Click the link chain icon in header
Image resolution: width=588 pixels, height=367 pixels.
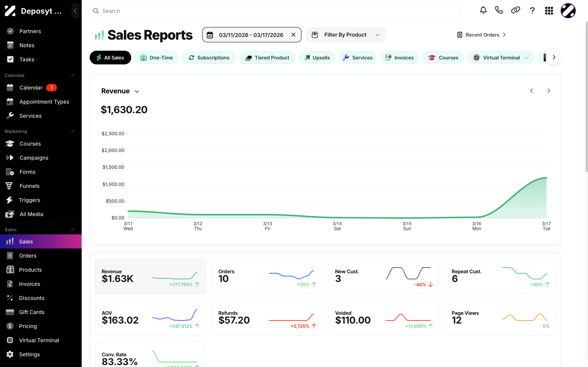tap(516, 10)
